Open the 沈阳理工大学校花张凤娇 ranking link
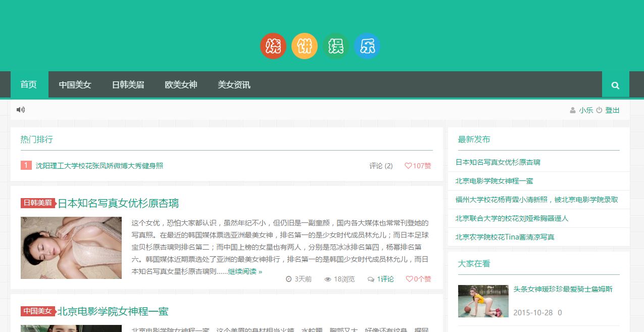The image size is (644, 332). pos(100,166)
